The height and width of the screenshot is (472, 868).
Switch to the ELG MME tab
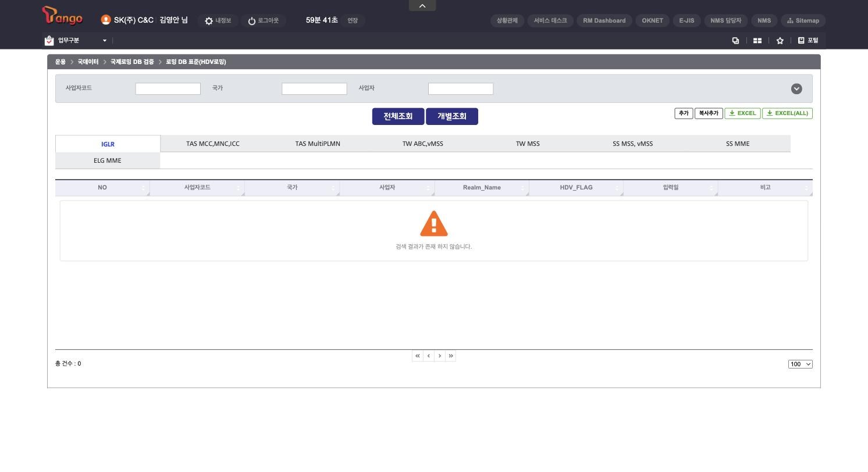[108, 160]
